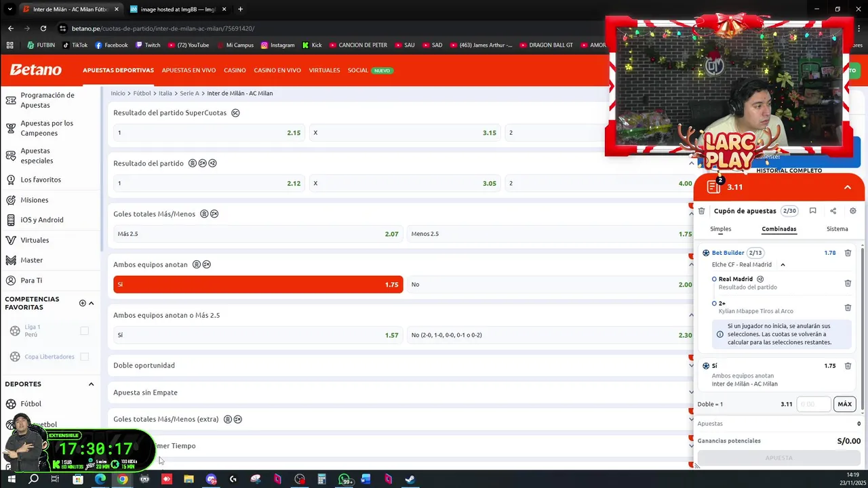Open Microsoft Edge from taskbar
The width and height of the screenshot is (868, 488).
coord(100,479)
